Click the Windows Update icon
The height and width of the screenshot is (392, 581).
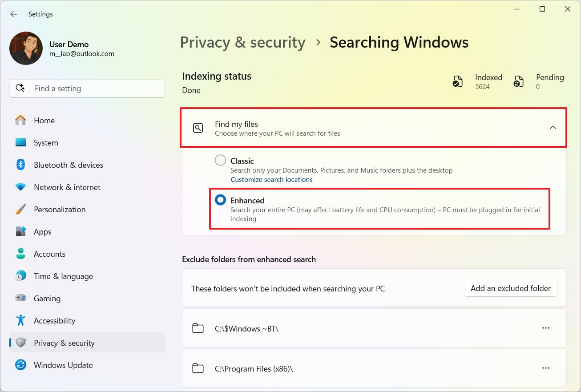20,365
